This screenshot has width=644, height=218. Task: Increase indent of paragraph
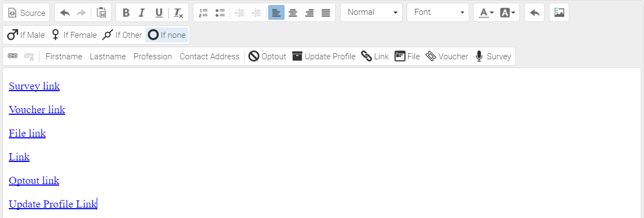256,13
